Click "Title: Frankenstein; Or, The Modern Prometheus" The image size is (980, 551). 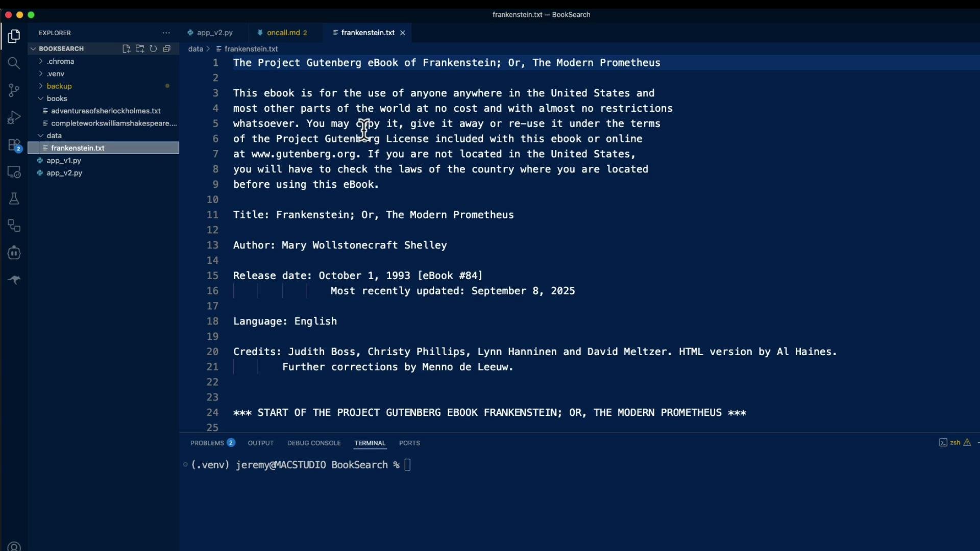tap(374, 215)
